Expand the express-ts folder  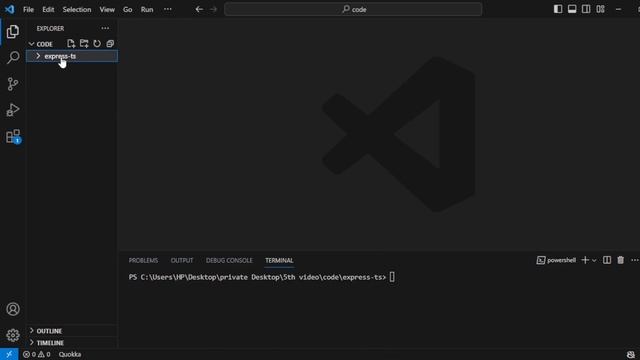point(72,56)
